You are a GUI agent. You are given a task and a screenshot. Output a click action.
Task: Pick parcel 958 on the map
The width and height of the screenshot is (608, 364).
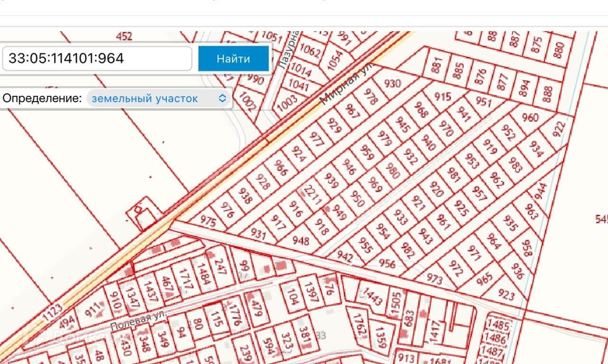pos(527,248)
